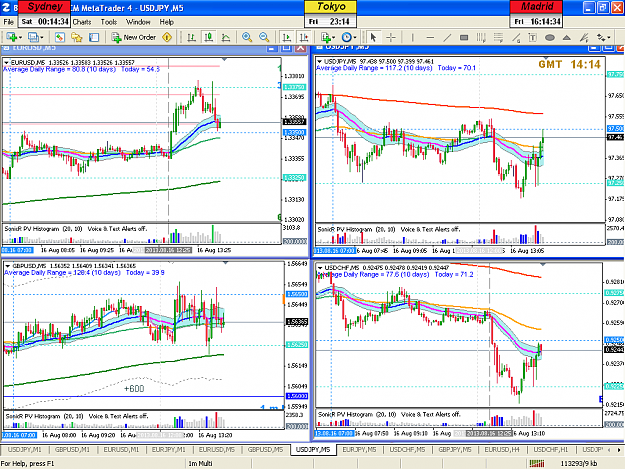
Task: Show the Market Watch window
Action: pyautogui.click(x=59, y=37)
